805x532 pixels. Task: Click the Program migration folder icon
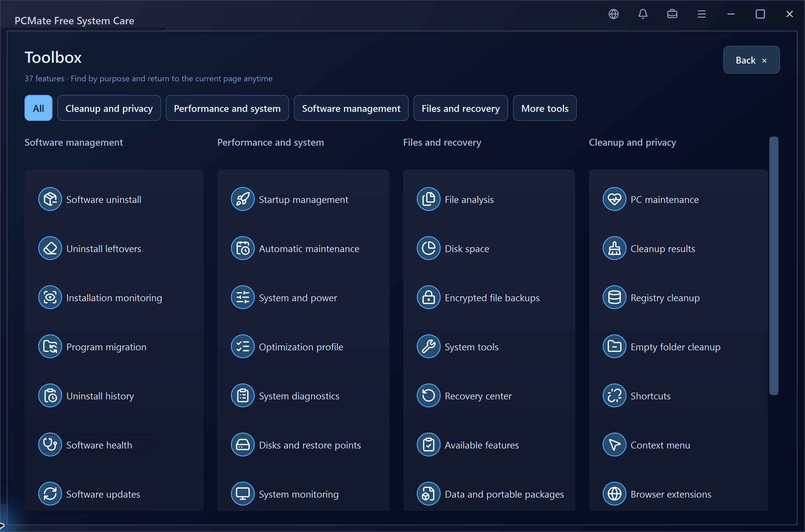[x=50, y=347]
